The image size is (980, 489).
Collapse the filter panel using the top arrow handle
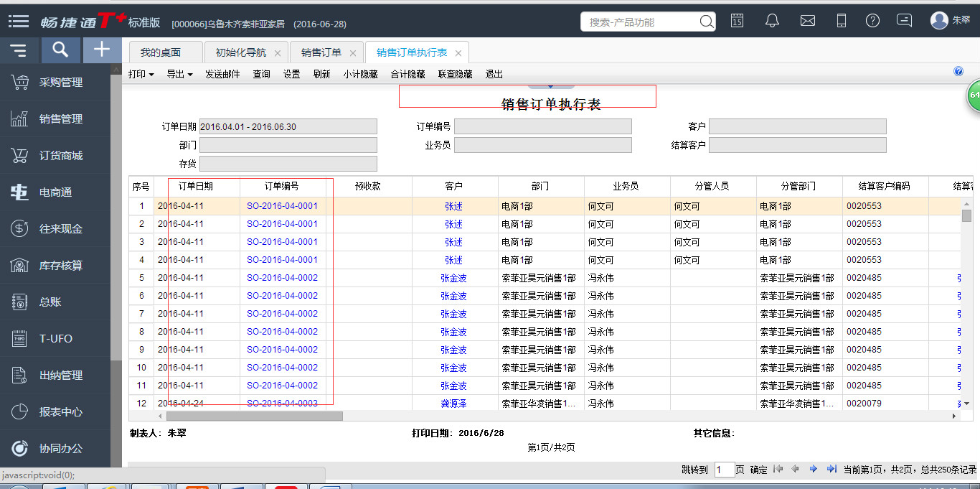tap(551, 85)
